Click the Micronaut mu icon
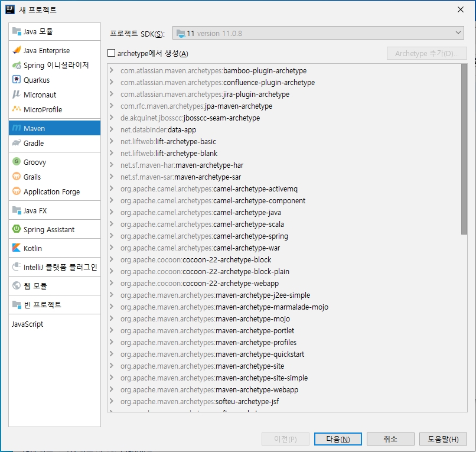 pyautogui.click(x=17, y=95)
